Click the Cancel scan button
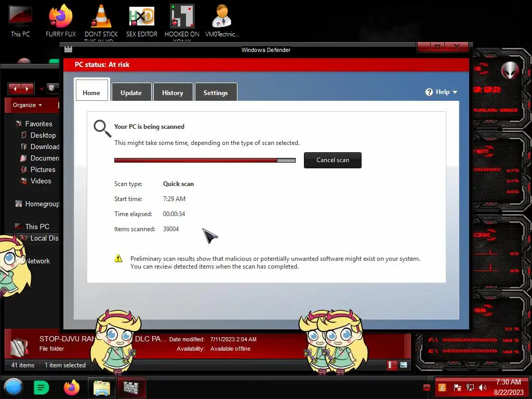The image size is (532, 399). 332,160
